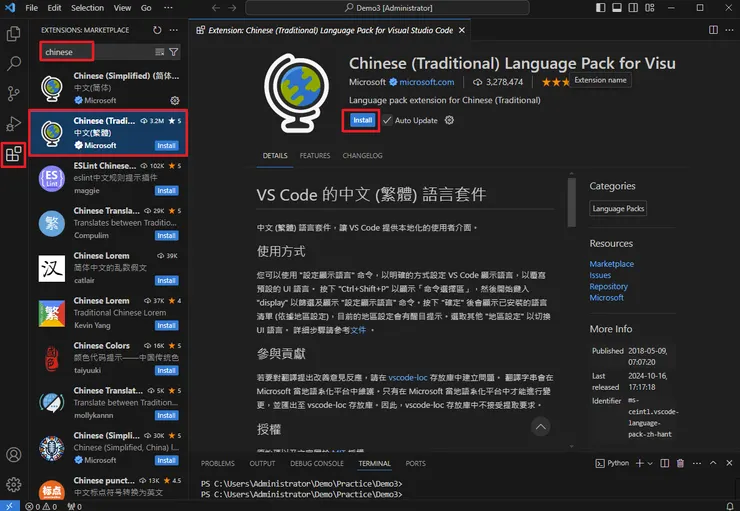Select Chinese Lorem by catlair in list
The height and width of the screenshot is (511, 740).
109,268
